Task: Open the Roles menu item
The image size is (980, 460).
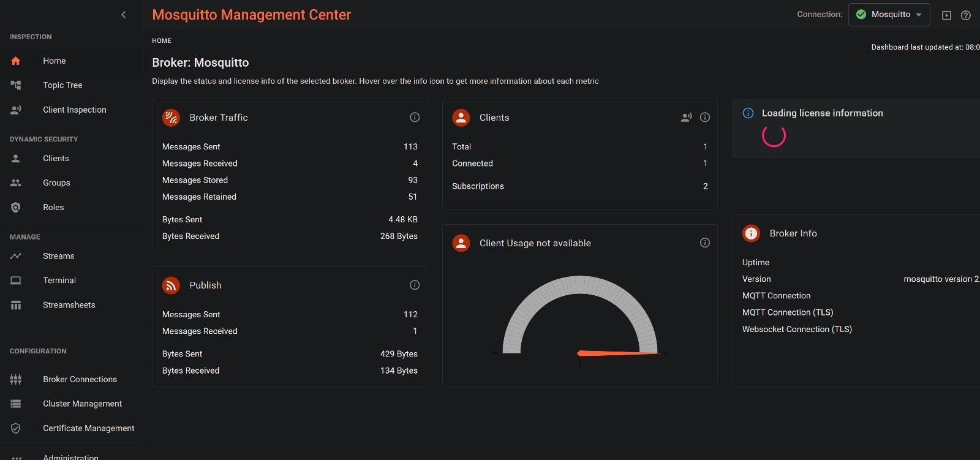Action: pyautogui.click(x=53, y=207)
